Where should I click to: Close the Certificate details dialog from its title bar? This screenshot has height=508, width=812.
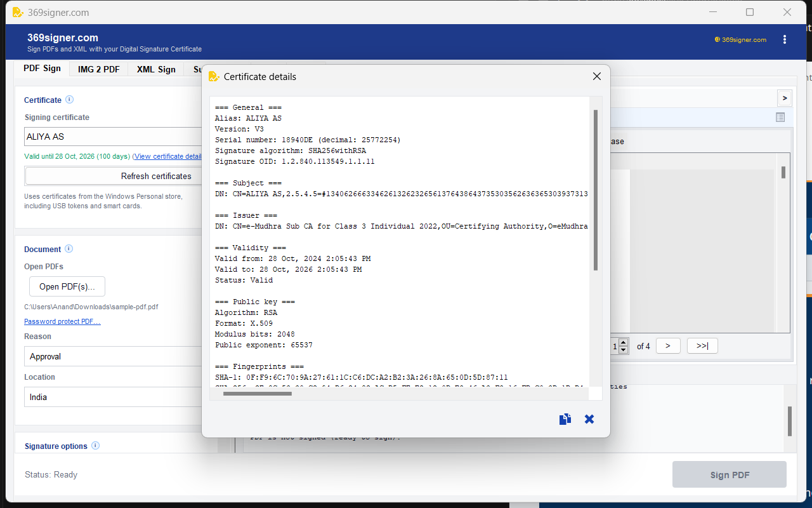(x=596, y=76)
